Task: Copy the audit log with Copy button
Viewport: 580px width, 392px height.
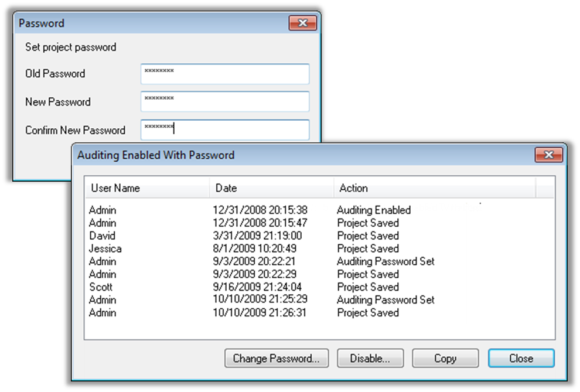Action: point(445,358)
